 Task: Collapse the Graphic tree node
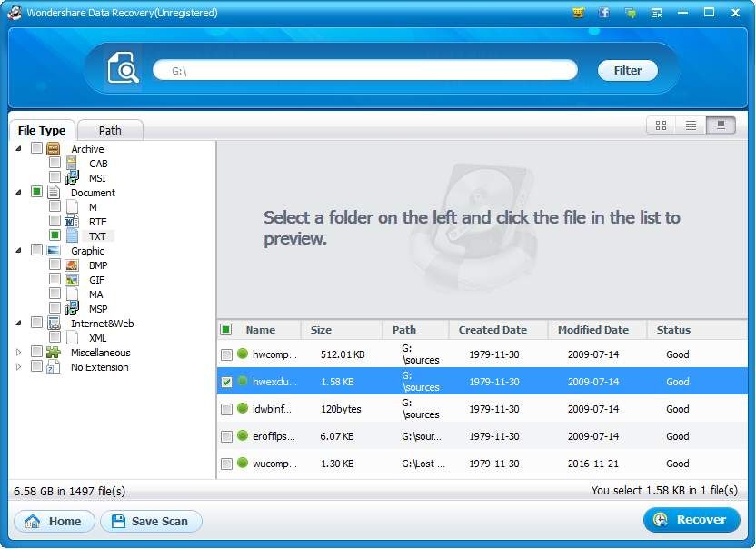tap(18, 251)
